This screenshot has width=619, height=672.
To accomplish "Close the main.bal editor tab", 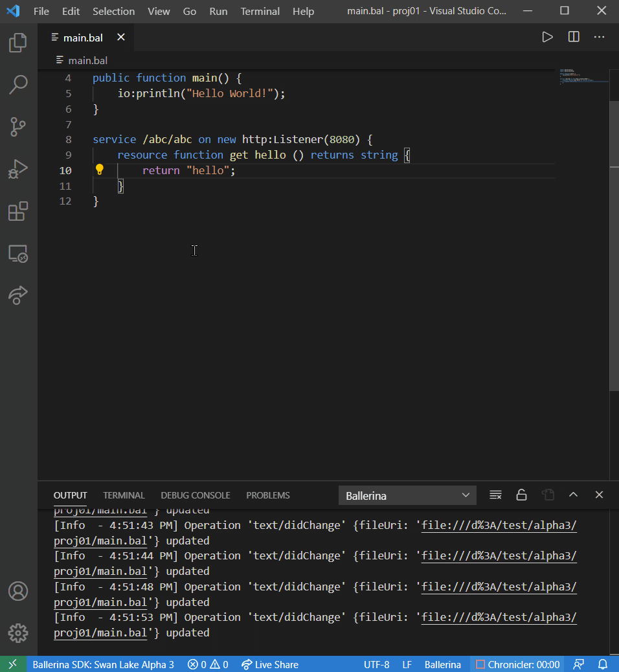I will [x=121, y=38].
